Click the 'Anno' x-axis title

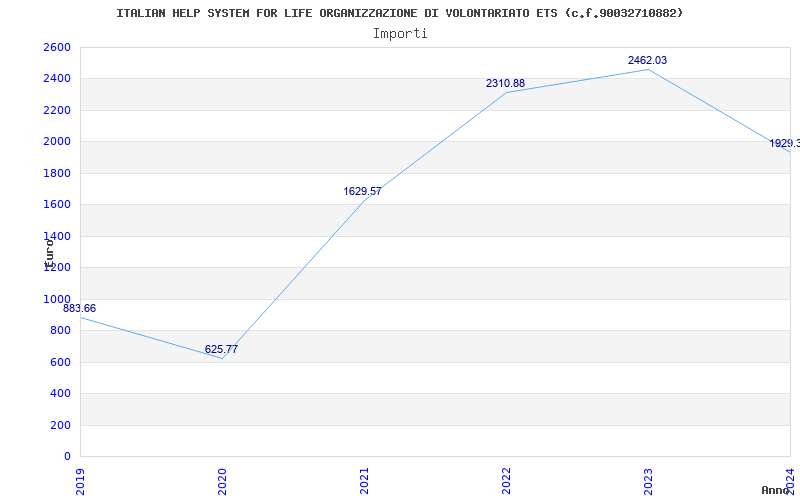776,490
